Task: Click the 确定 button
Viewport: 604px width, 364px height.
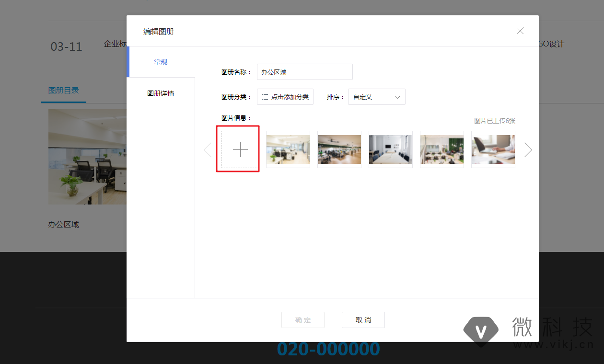Action: coord(303,320)
